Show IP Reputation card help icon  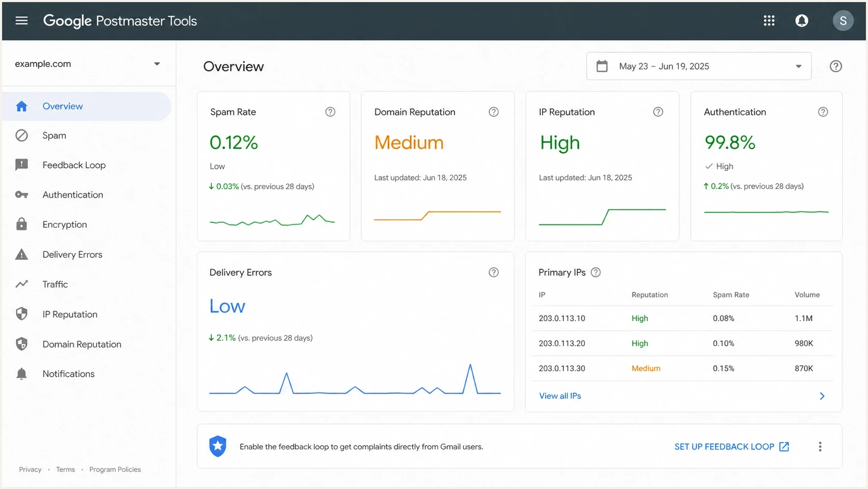[x=658, y=112]
